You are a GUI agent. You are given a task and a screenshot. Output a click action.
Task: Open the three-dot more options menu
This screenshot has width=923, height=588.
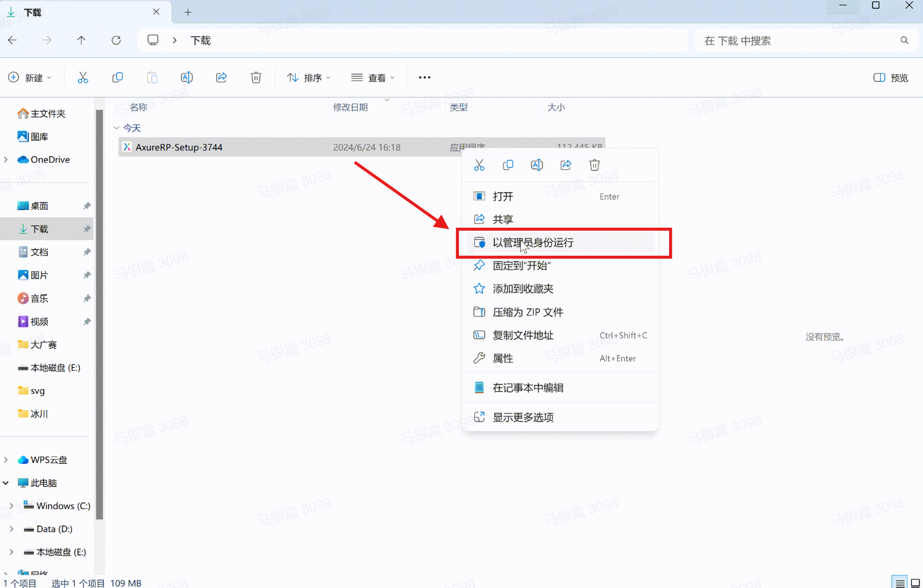point(424,77)
